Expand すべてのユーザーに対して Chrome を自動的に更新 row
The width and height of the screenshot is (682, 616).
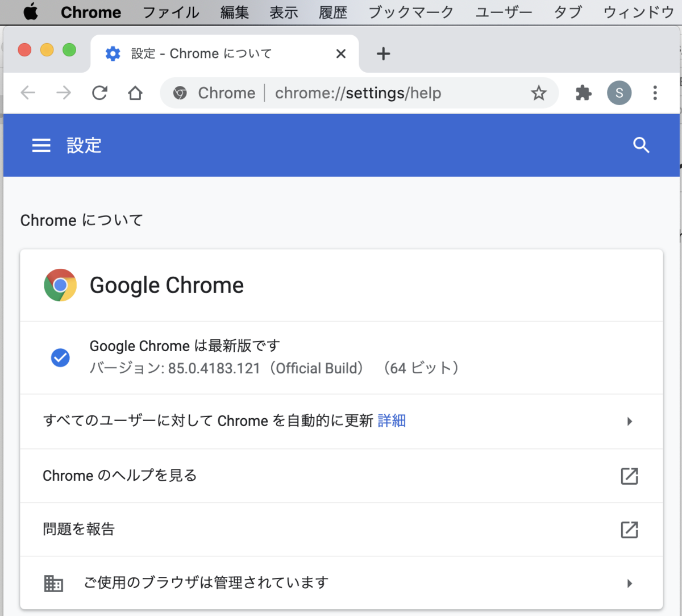click(x=629, y=421)
